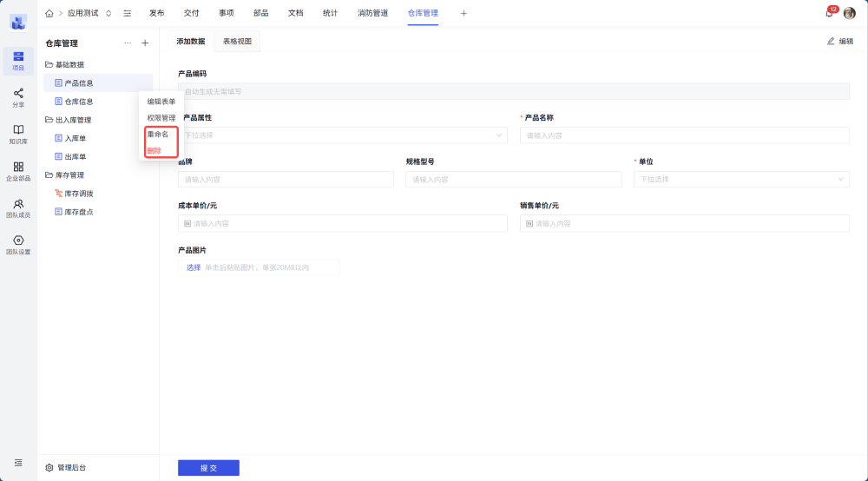The height and width of the screenshot is (481, 868).
Task: Open 团队成员 team members icon
Action: (18, 208)
